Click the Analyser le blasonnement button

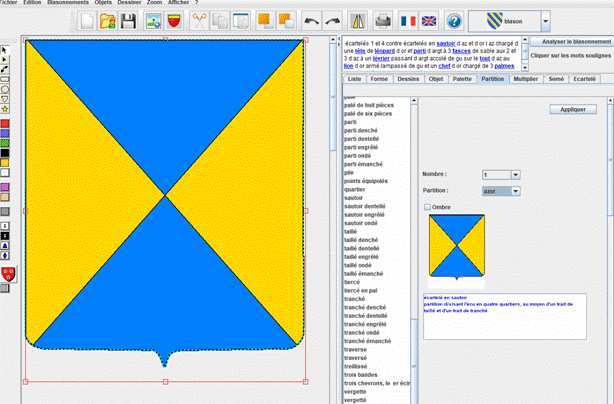[573, 42]
